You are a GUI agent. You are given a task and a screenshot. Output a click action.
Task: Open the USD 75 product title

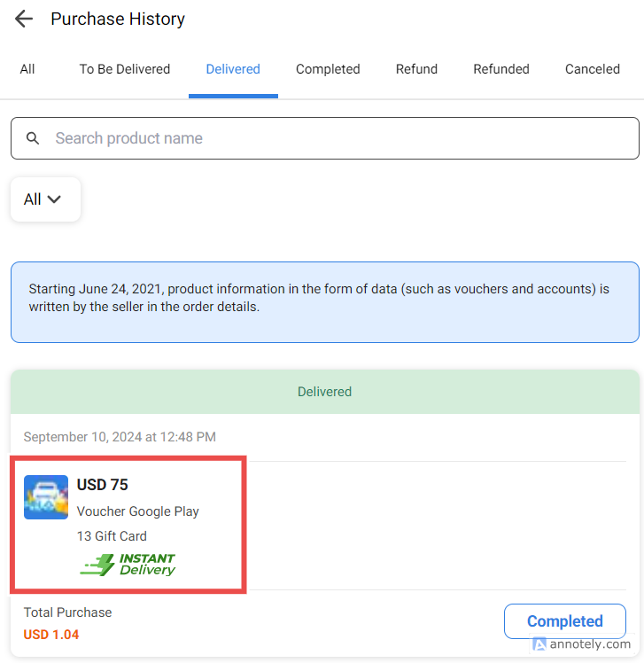tap(103, 485)
